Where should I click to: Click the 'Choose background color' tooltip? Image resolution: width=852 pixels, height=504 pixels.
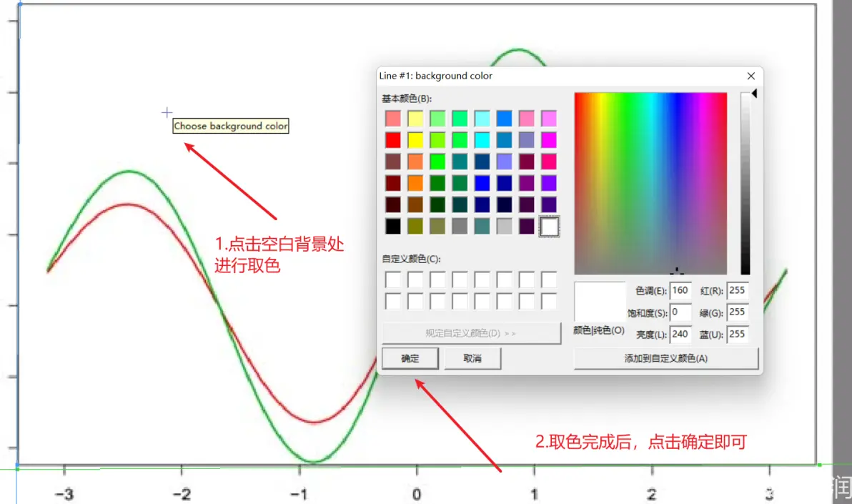(230, 126)
